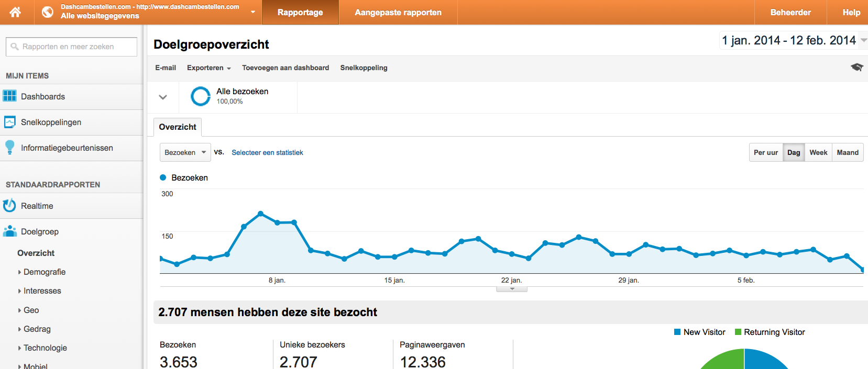Switch chart to Per uur
Screen dimensions: 868x369
[x=766, y=152]
